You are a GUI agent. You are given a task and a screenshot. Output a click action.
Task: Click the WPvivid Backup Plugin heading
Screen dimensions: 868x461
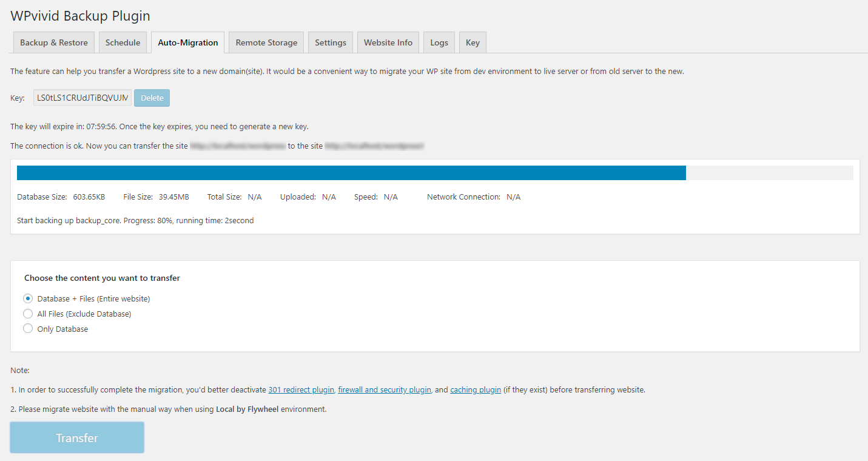click(79, 16)
